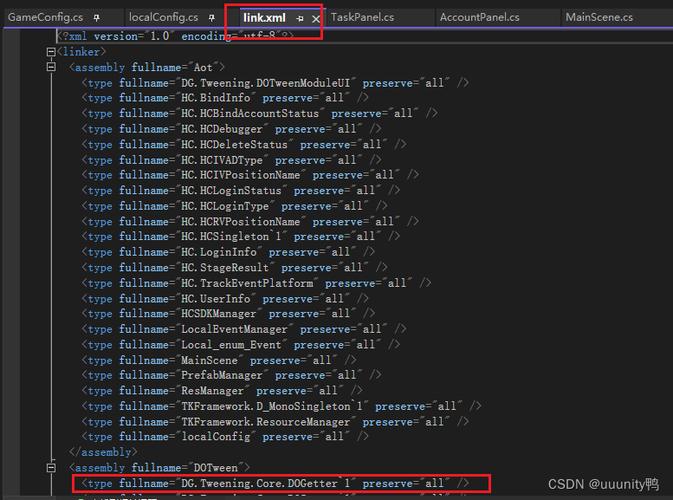Image resolution: width=673 pixels, height=500 pixels.
Task: Select the link.xml tab
Action: click(264, 18)
